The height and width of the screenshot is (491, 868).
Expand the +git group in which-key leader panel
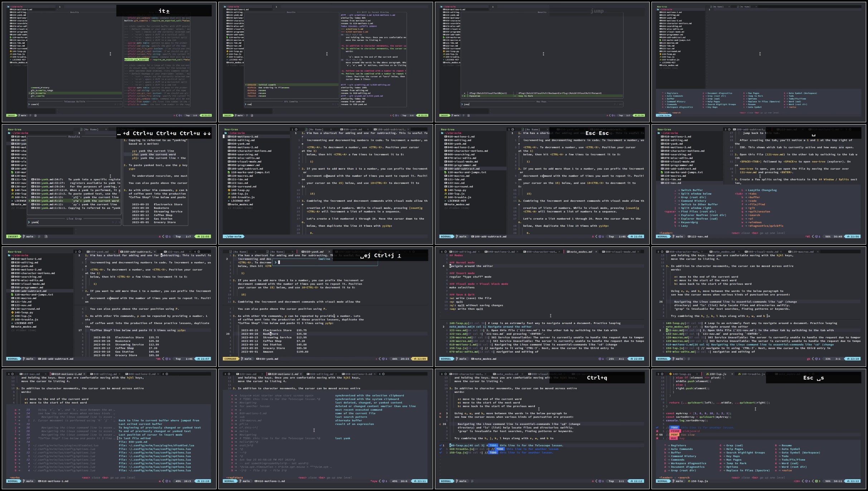point(752,208)
